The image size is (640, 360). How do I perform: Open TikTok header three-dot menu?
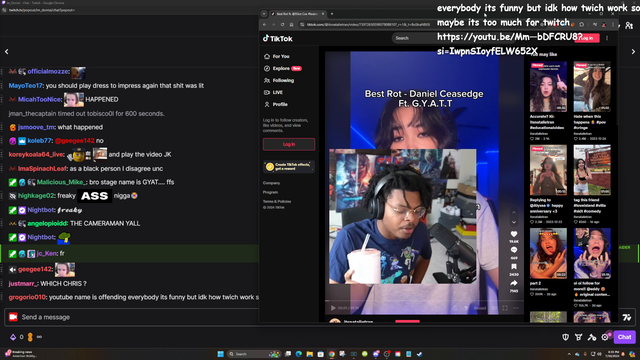point(607,38)
